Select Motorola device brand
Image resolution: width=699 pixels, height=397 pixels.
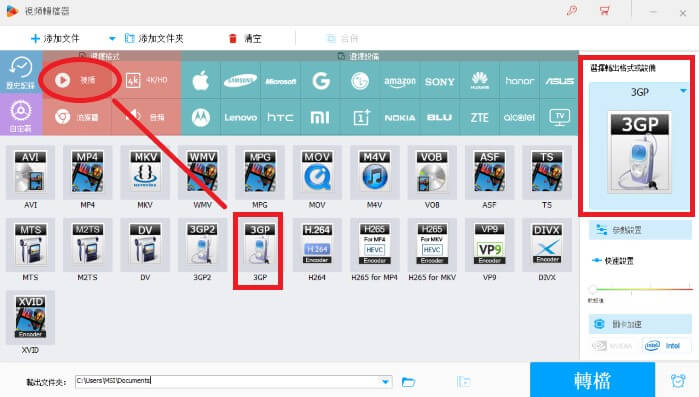click(x=201, y=118)
